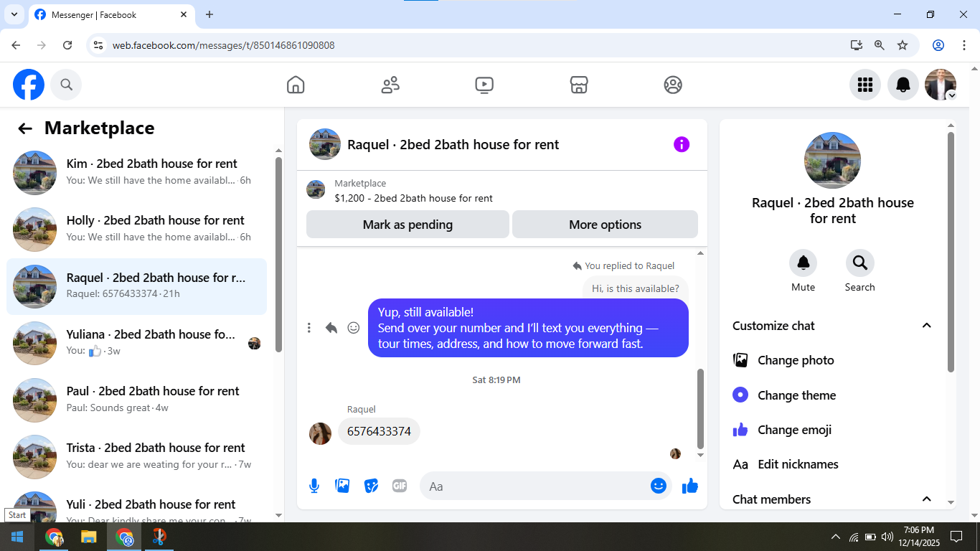This screenshot has height=551, width=980.
Task: Open the Friends icon in the top navigation
Action: click(390, 85)
